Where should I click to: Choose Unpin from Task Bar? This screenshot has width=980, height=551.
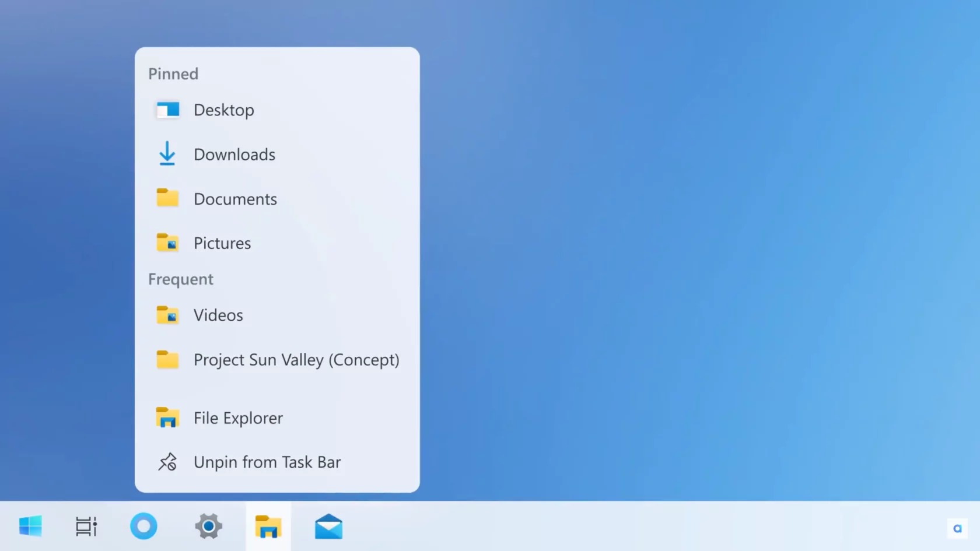tap(267, 462)
